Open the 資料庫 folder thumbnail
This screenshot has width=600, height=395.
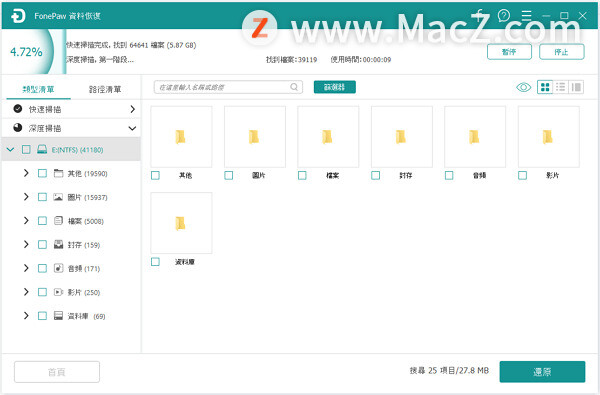tap(181, 223)
